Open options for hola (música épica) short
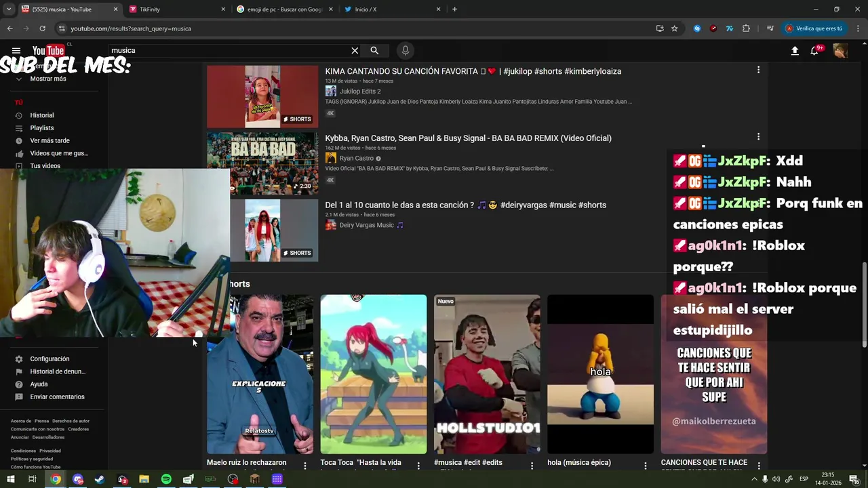 click(x=646, y=466)
